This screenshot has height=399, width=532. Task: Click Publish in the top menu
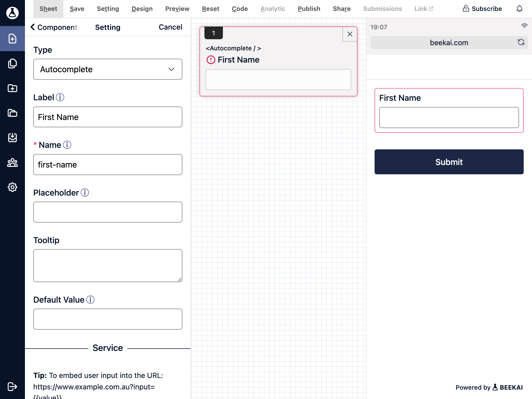coord(309,9)
